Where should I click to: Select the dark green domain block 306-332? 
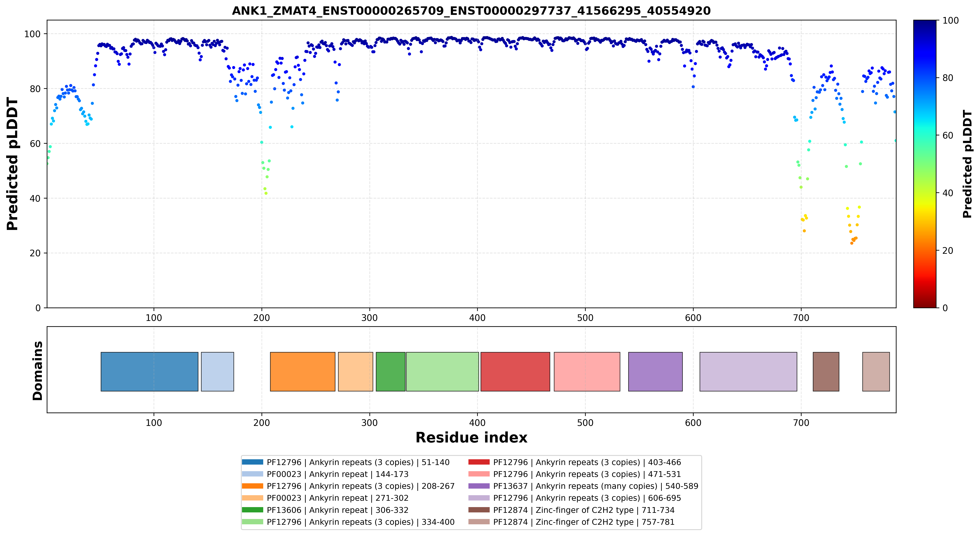[391, 372]
